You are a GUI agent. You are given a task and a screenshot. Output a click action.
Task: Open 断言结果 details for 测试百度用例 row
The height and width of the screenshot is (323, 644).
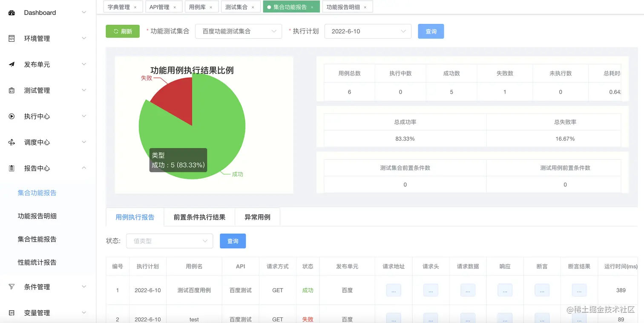pos(579,290)
